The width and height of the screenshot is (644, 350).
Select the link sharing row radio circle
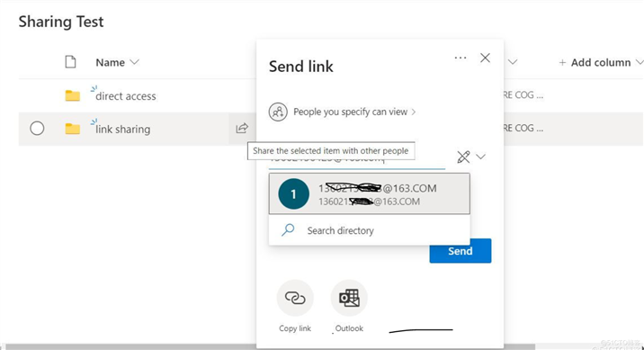coord(37,128)
